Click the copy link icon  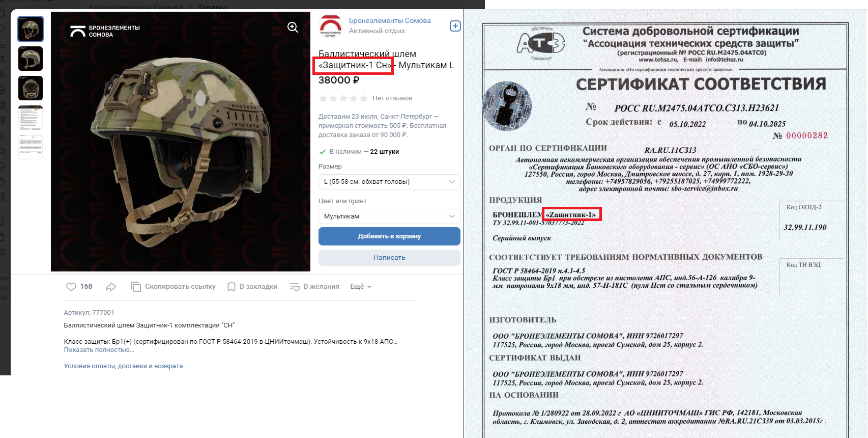click(136, 287)
